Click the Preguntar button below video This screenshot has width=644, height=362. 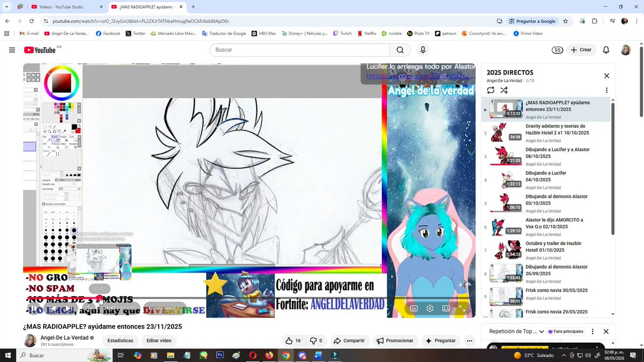441,341
